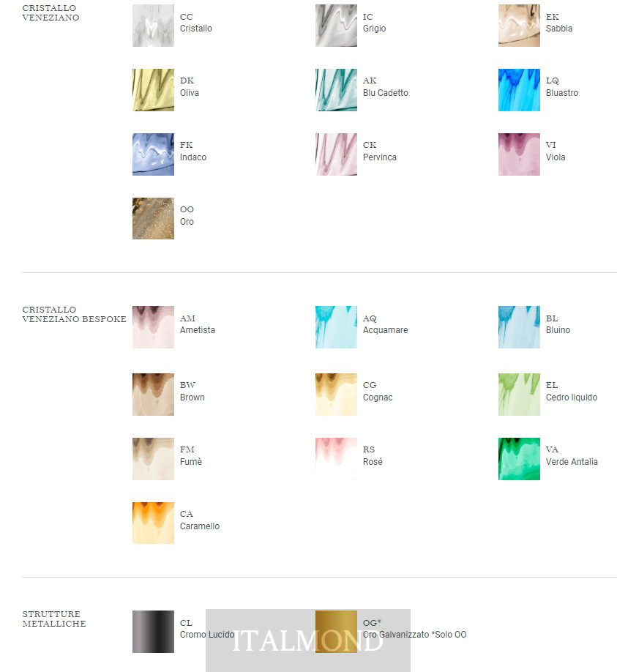
Task: Choose the OG Oro Galvanizzato finish thumbnail
Action: click(x=336, y=632)
